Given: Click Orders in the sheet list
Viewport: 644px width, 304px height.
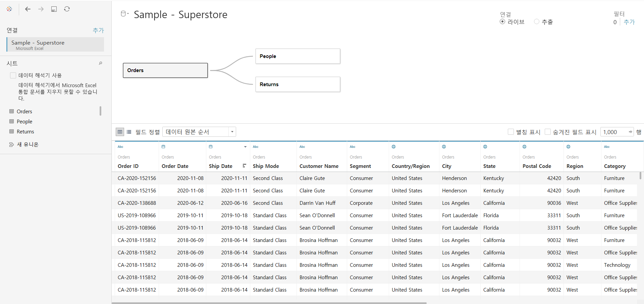Looking at the screenshot, I should pos(24,111).
